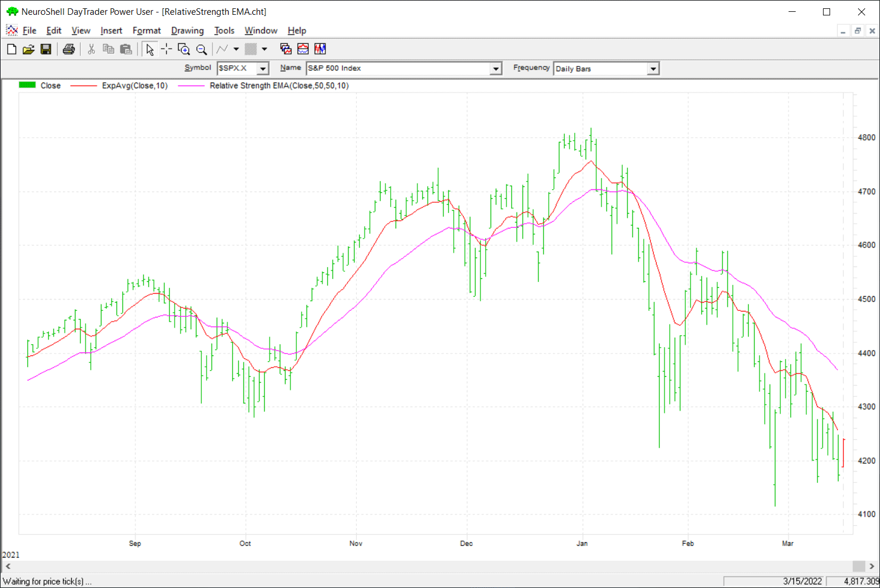Open the Name dropdown for S&P 500 Index

point(496,69)
